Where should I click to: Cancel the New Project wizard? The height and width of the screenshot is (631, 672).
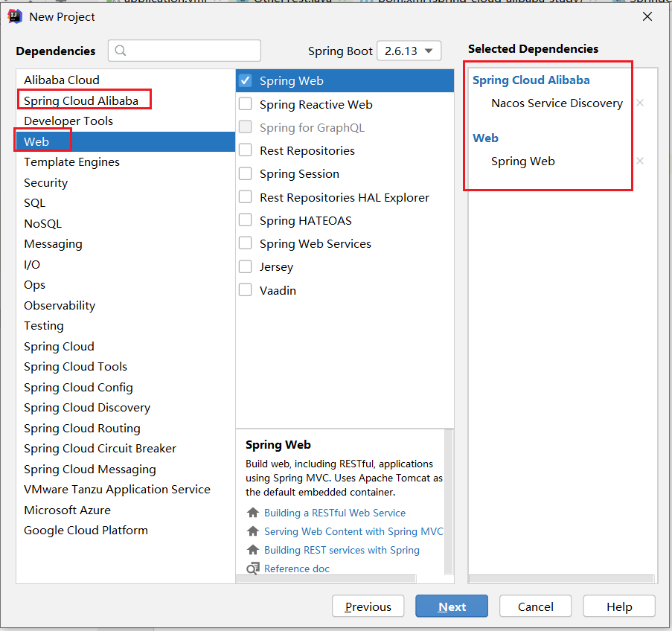pyautogui.click(x=535, y=606)
